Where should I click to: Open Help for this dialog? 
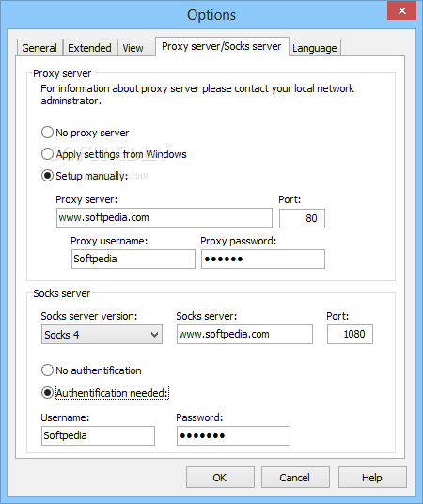click(372, 478)
